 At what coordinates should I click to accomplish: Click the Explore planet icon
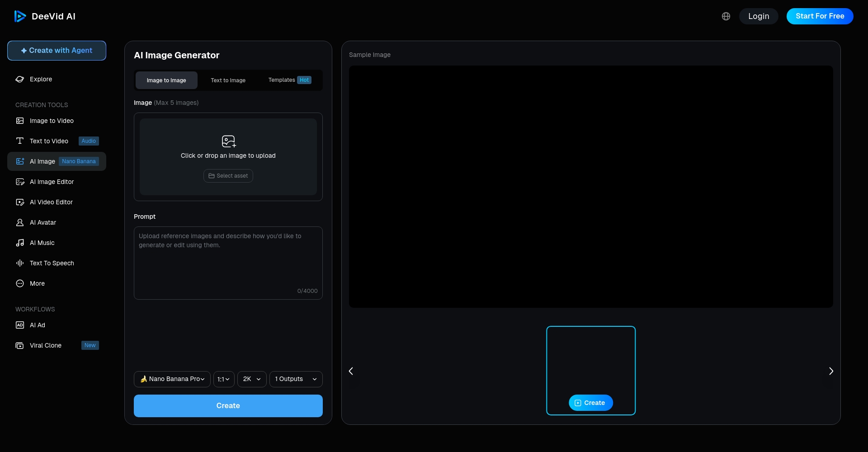[x=20, y=79]
